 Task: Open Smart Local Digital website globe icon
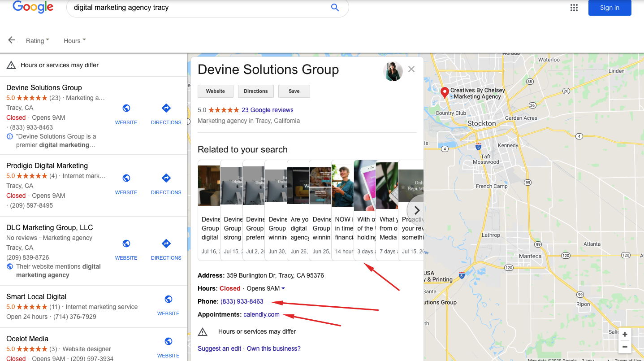pos(169,299)
